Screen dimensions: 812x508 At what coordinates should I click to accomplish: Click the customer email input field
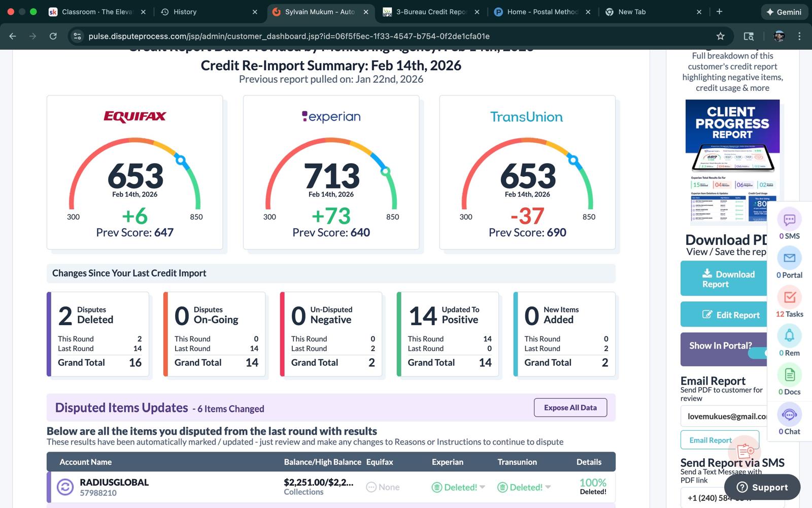(724, 416)
